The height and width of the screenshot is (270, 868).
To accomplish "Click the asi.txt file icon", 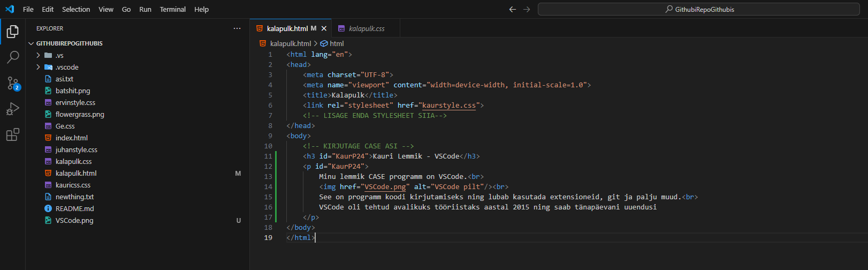I will click(48, 79).
